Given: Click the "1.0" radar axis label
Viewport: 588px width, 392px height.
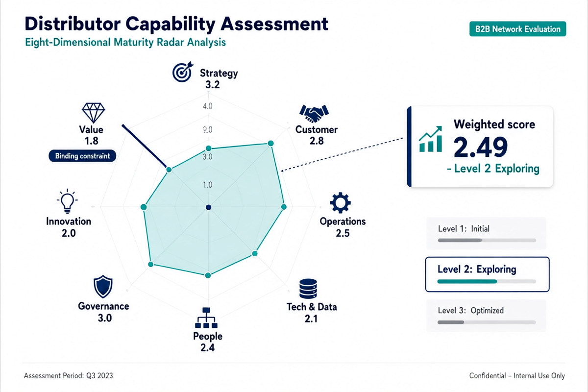Looking at the screenshot, I should tap(207, 185).
